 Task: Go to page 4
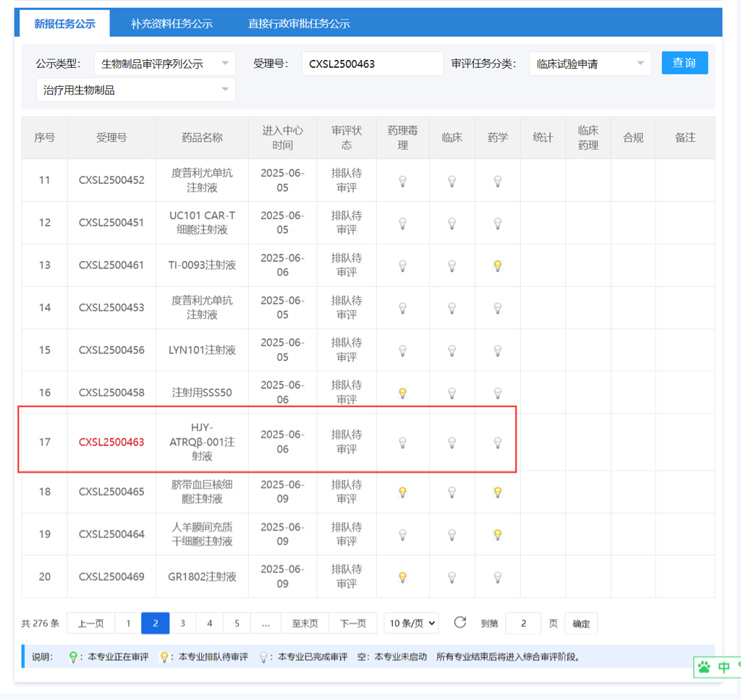(x=209, y=623)
